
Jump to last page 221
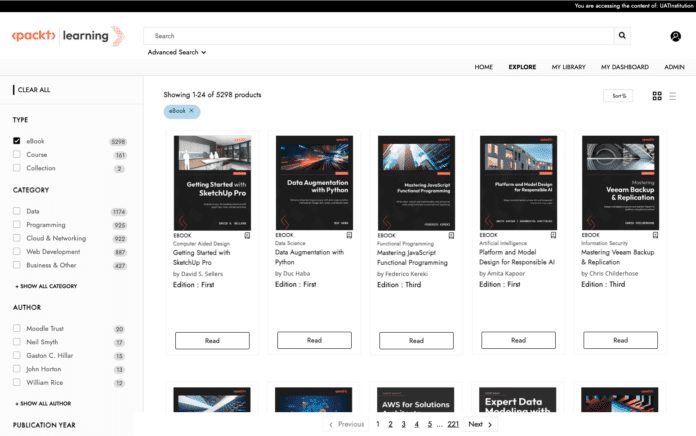click(x=453, y=424)
